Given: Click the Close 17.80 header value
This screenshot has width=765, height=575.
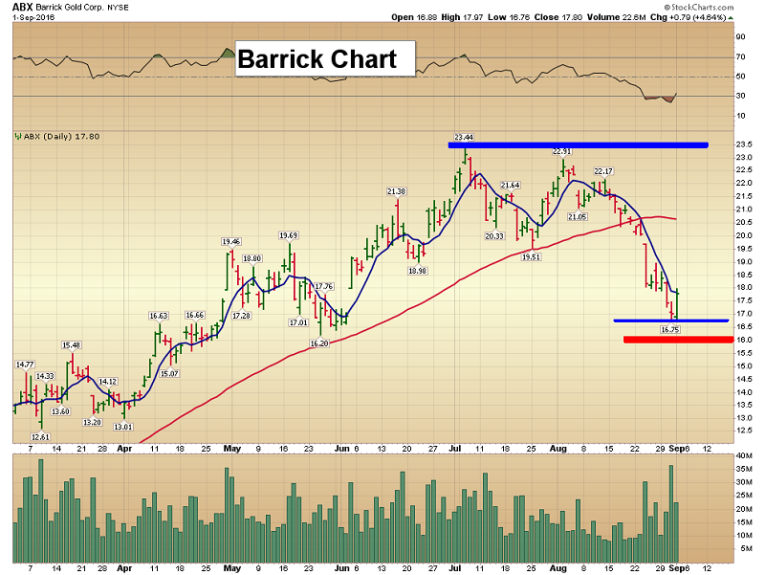Looking at the screenshot, I should coord(558,18).
